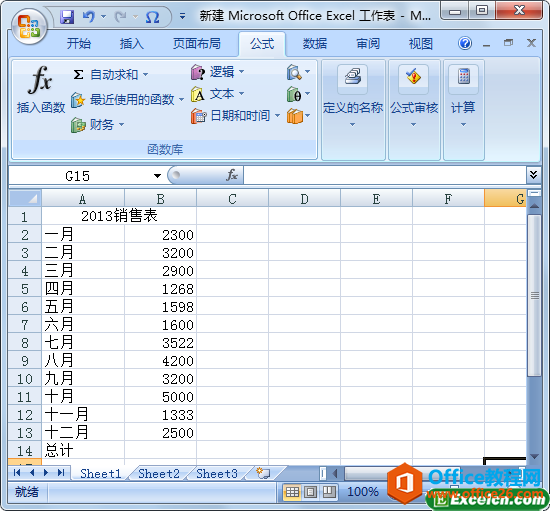Viewport: 550px width, 511px height.
Task: Click the cell with value 5000
Action: coord(160,397)
